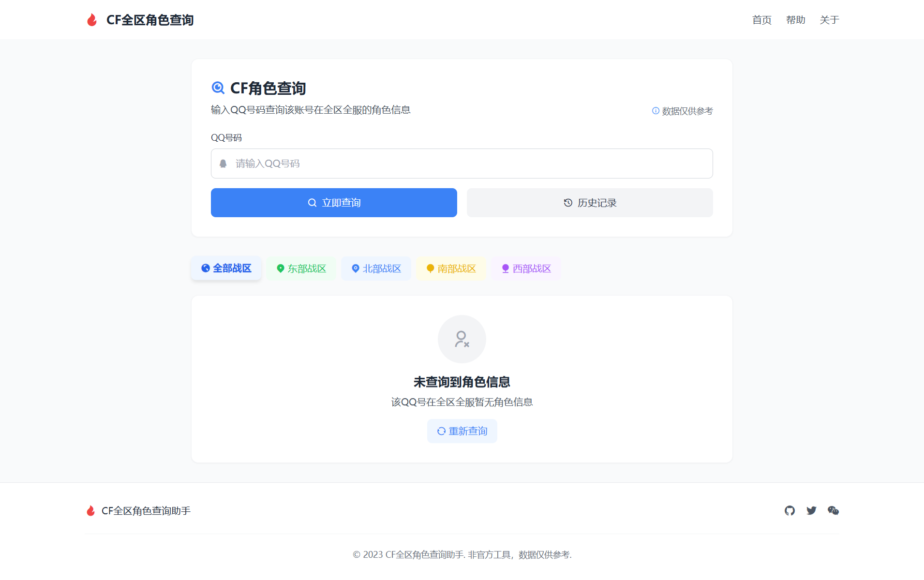Select the 全部战区 filter tab
This screenshot has width=924, height=580.
click(x=225, y=268)
